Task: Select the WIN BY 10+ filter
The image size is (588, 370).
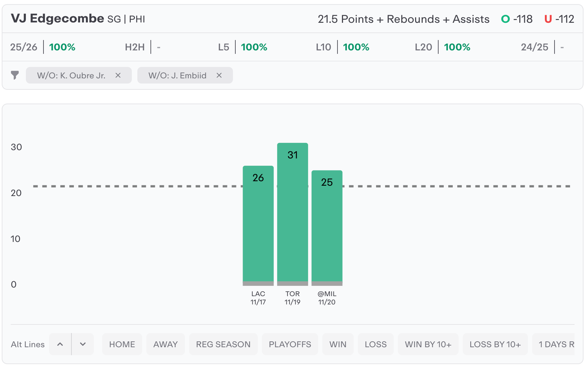Action: (x=428, y=344)
